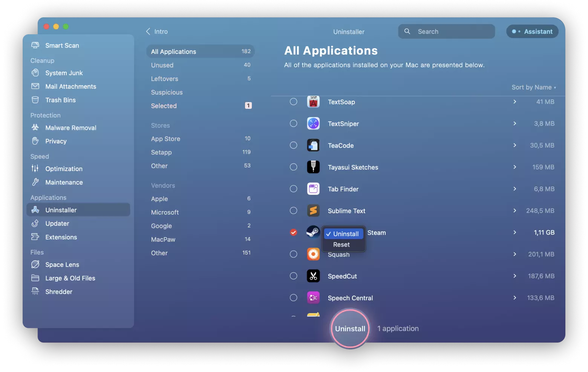Select the TextSoap checkbox
The image size is (588, 372).
point(294,102)
